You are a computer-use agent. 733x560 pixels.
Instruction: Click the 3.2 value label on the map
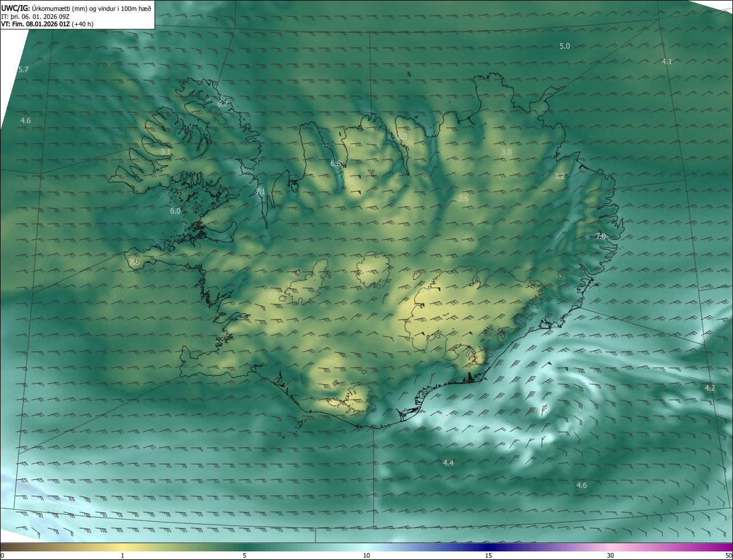click(x=559, y=176)
